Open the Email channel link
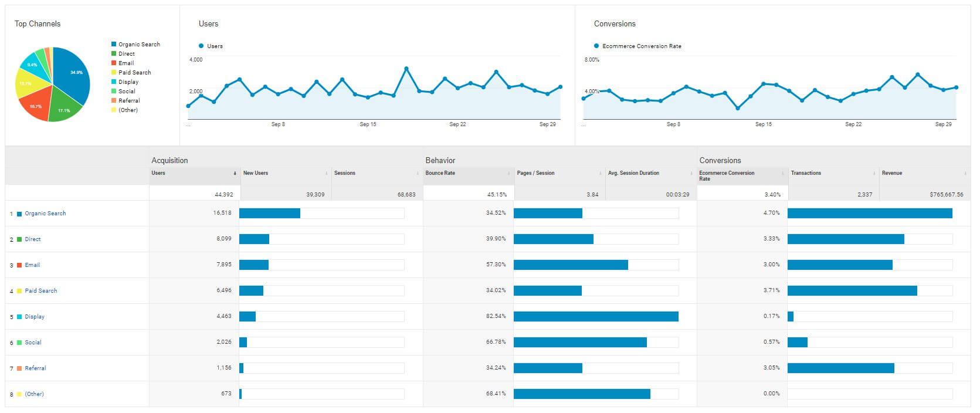Image resolution: width=980 pixels, height=413 pixels. pyautogui.click(x=32, y=265)
